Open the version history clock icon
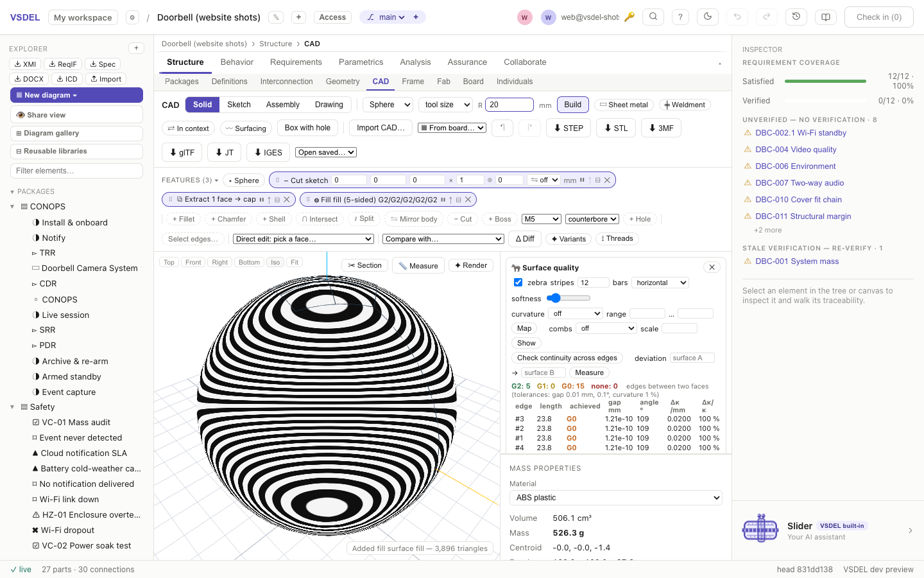 click(x=796, y=17)
